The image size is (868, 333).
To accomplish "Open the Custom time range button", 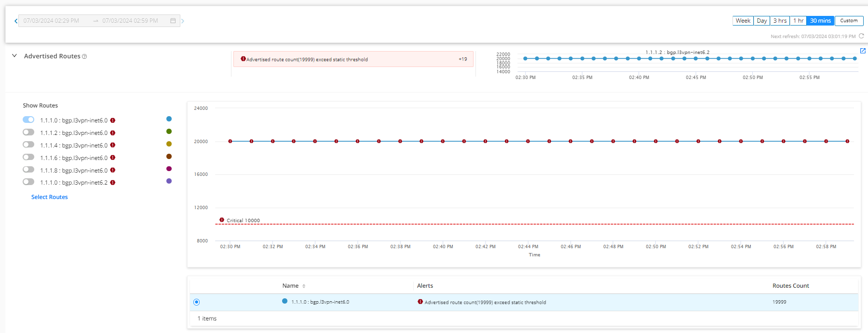I will 849,21.
